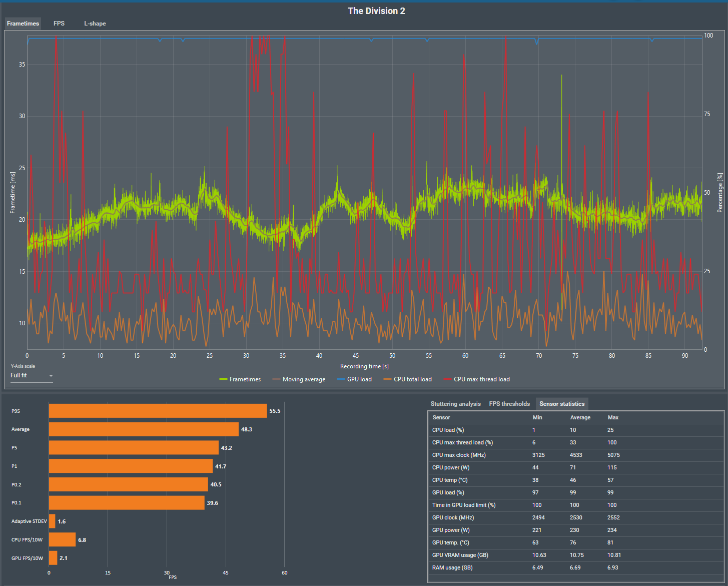Viewport: 728px width, 586px height.
Task: Select the L-shape tab
Action: tap(95, 24)
